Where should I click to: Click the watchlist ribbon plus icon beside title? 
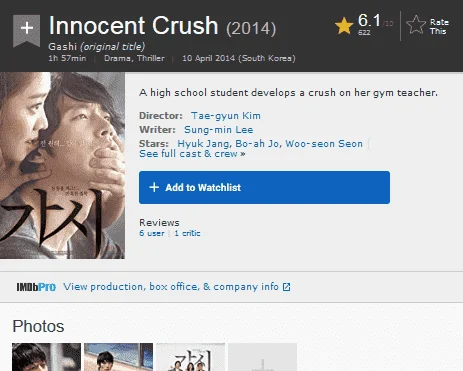[26, 31]
